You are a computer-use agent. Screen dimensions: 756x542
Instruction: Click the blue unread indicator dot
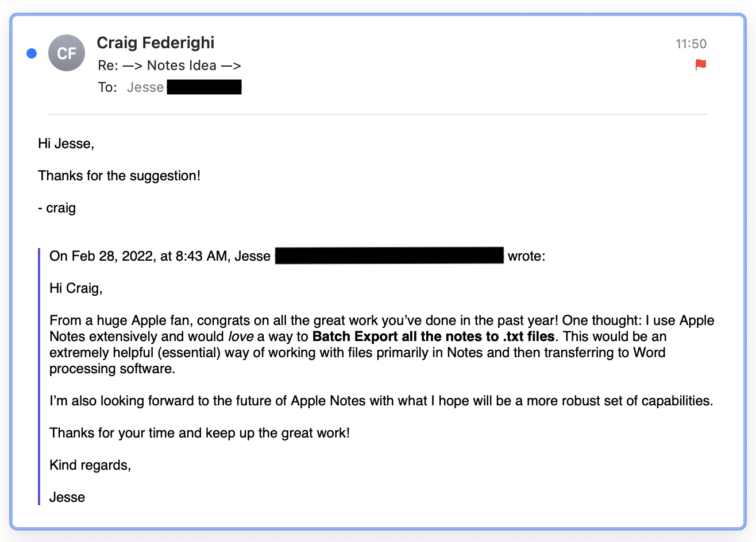[x=32, y=53]
